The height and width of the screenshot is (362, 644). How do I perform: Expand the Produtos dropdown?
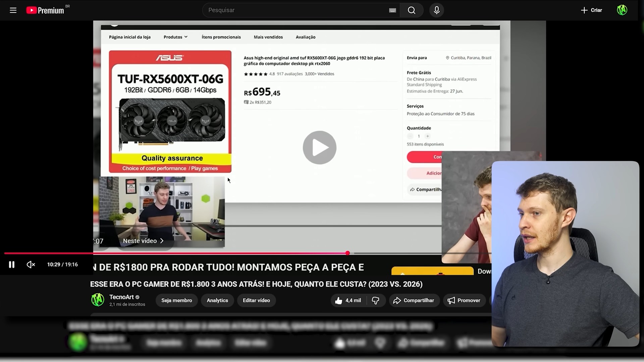[x=175, y=37]
